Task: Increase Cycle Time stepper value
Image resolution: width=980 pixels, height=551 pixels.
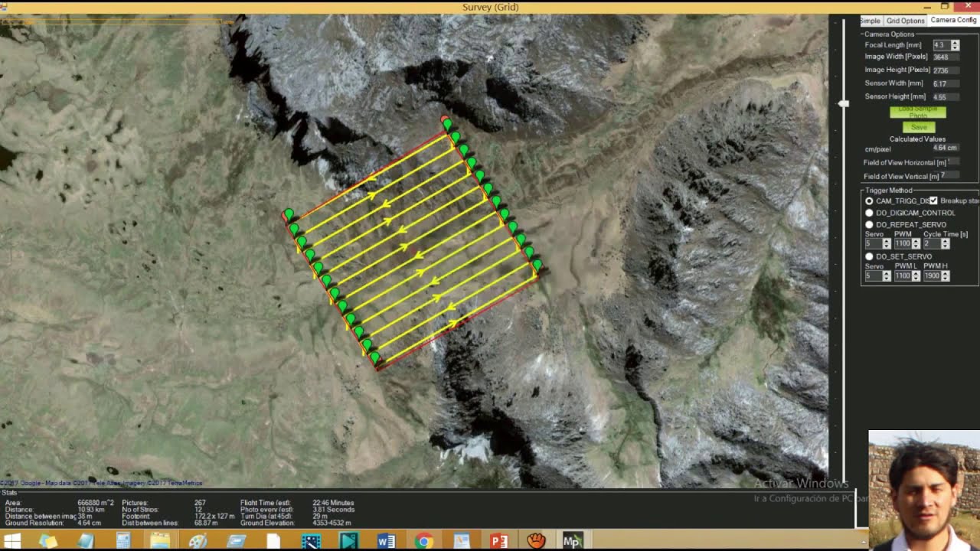Action: tap(946, 241)
